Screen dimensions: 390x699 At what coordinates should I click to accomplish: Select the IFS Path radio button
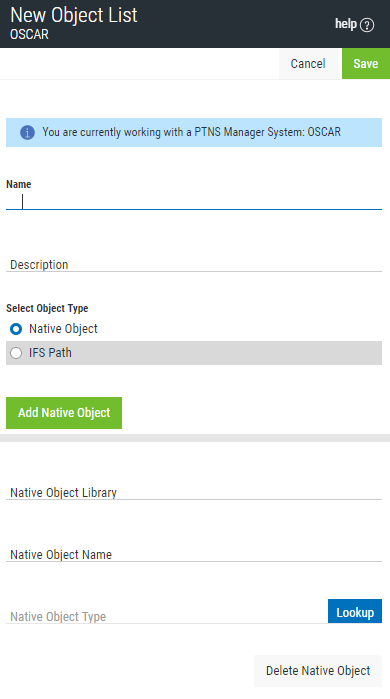(x=16, y=353)
